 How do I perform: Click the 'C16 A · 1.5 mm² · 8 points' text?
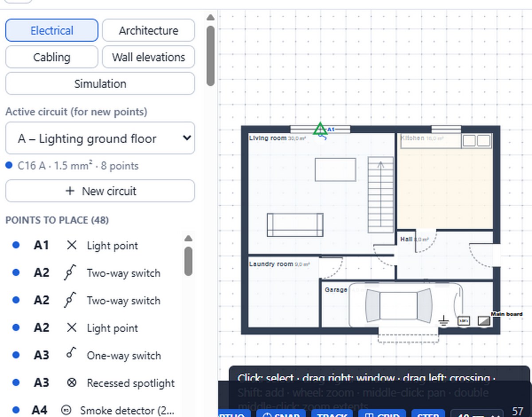coord(78,166)
